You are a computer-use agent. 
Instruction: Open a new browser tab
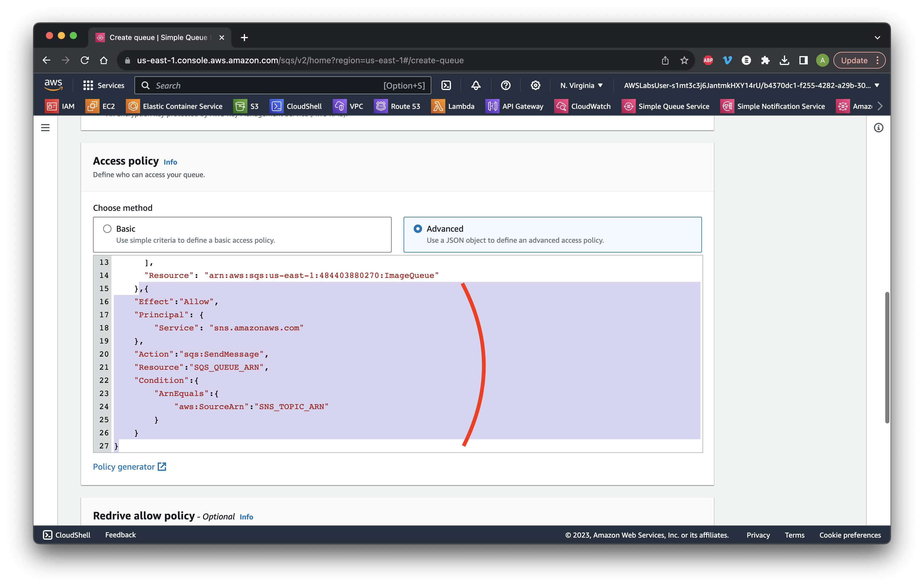click(244, 37)
